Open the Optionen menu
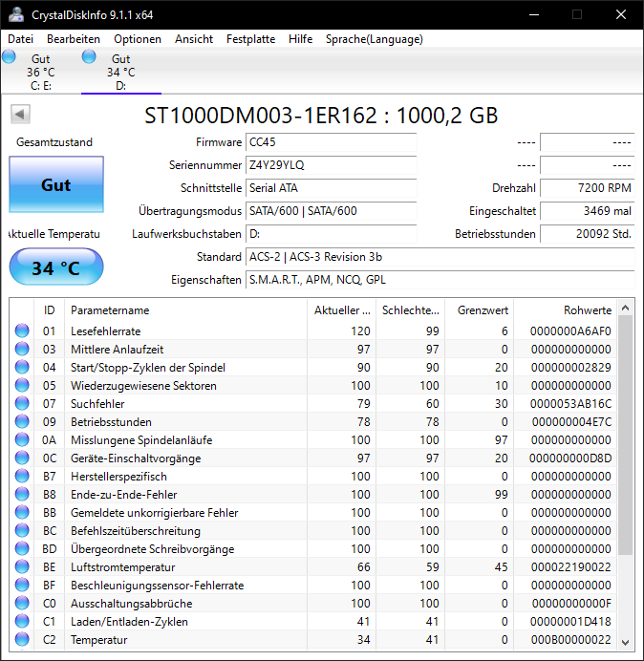This screenshot has height=661, width=644. point(138,39)
